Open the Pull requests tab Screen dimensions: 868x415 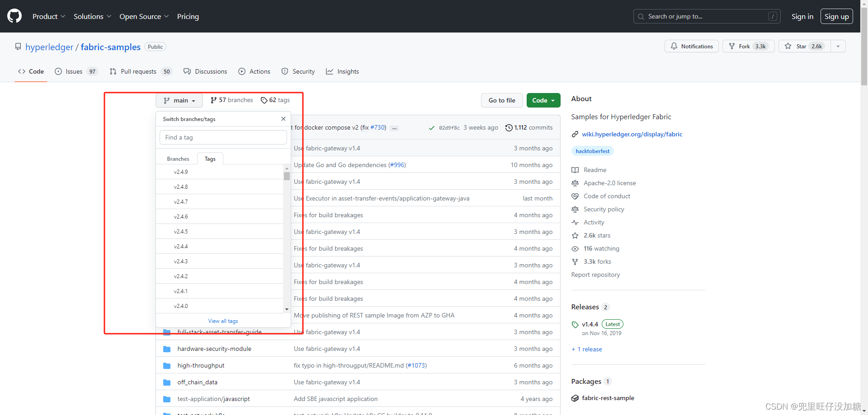(141, 71)
